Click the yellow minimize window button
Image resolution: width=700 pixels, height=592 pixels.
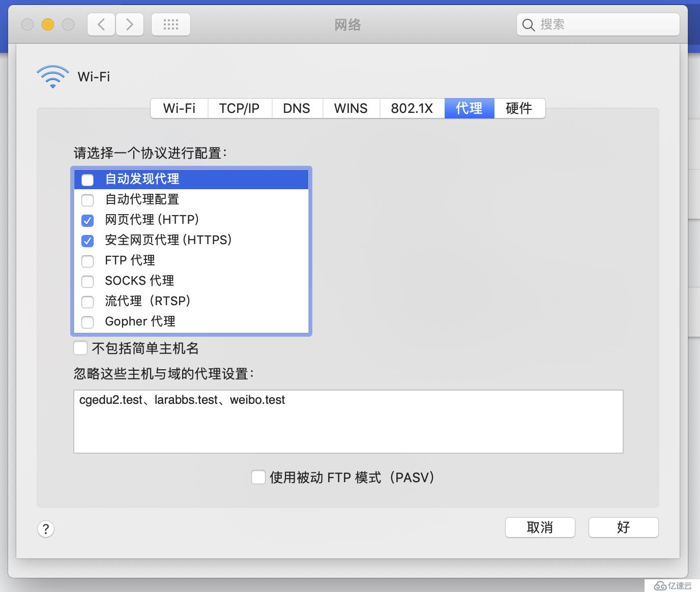tap(48, 24)
